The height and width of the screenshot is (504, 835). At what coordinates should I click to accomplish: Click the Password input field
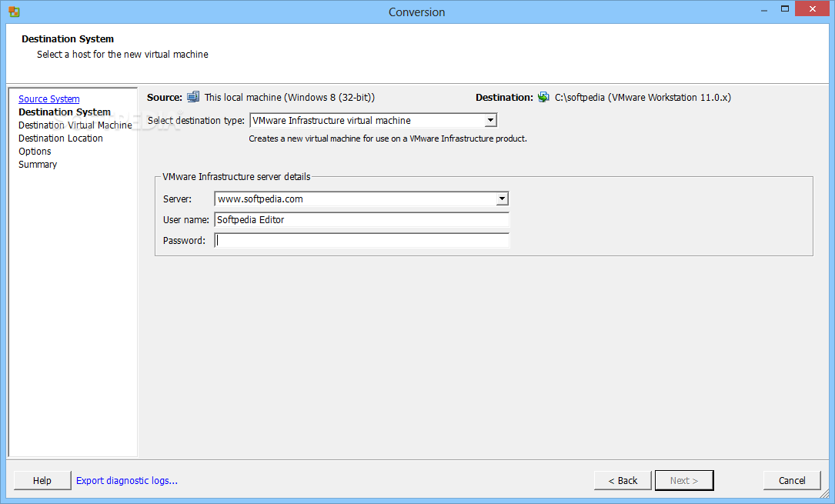(362, 241)
